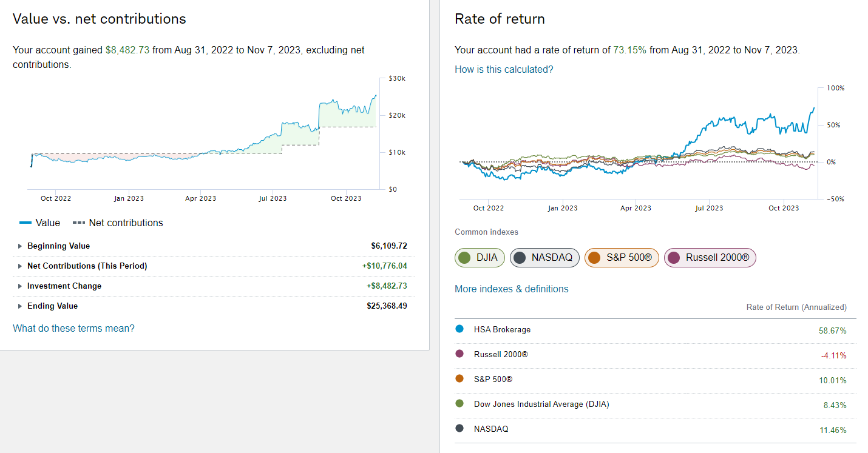Open 'What do these terms mean?' link
The height and width of the screenshot is (453, 868).
click(73, 328)
